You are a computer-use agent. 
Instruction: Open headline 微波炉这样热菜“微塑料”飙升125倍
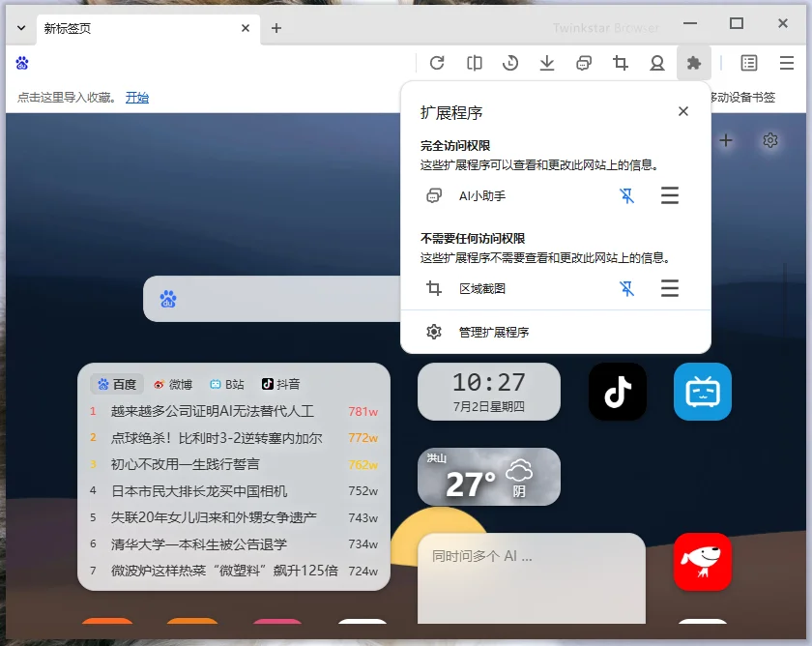tap(224, 571)
